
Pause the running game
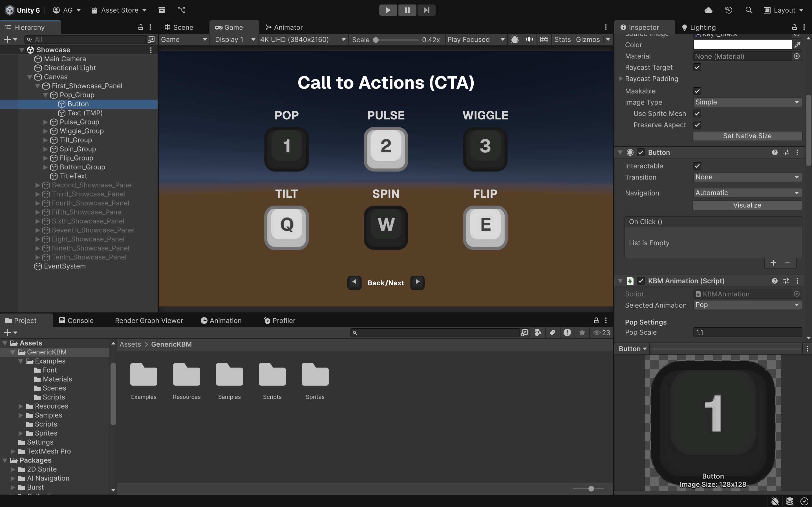pyautogui.click(x=407, y=10)
